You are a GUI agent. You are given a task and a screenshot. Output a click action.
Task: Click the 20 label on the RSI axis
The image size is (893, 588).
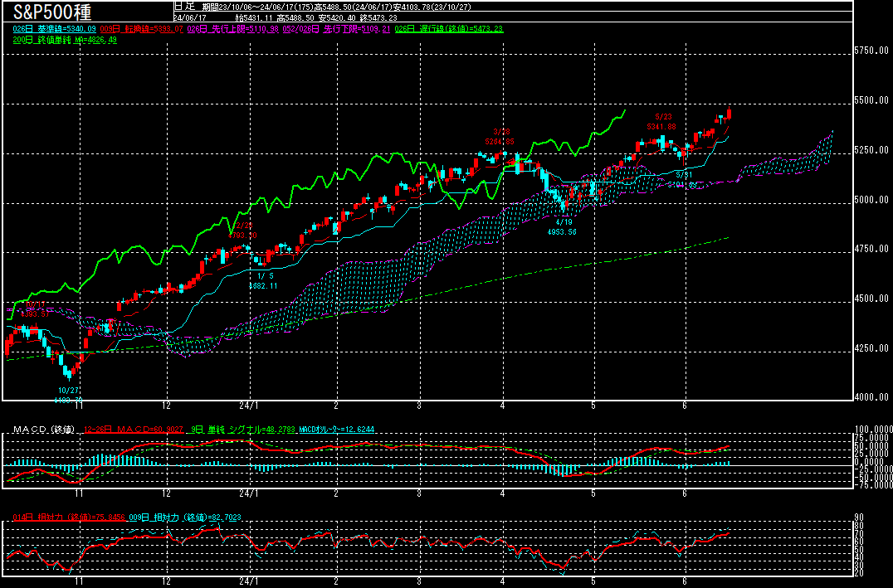pyautogui.click(x=859, y=572)
